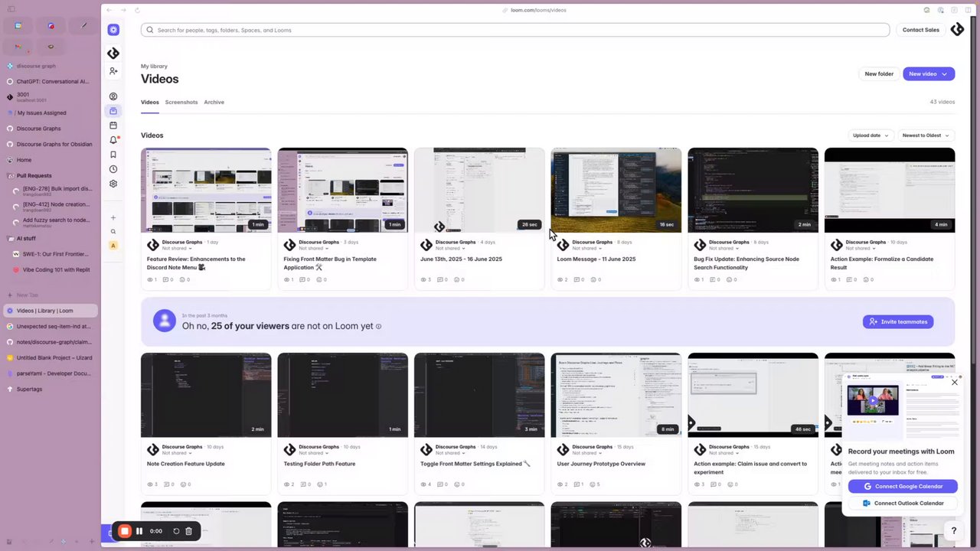Screen dimensions: 980x551
Task: Switch to the Screenshots tab
Action: click(181, 102)
